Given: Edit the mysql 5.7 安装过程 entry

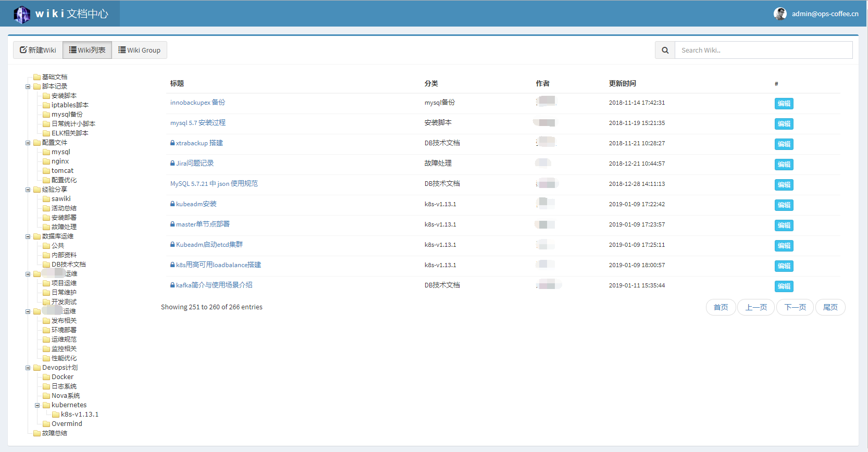Looking at the screenshot, I should [x=784, y=124].
